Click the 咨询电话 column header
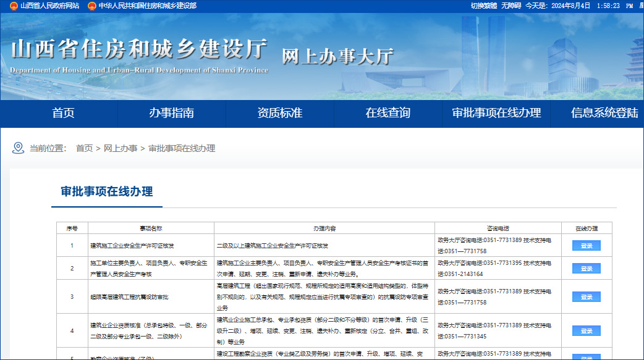Viewport: 644px width, 360px height. 498,228
